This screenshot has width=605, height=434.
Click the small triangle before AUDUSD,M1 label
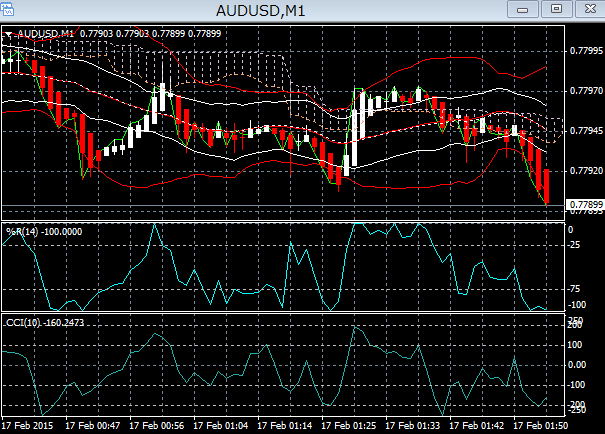point(9,34)
